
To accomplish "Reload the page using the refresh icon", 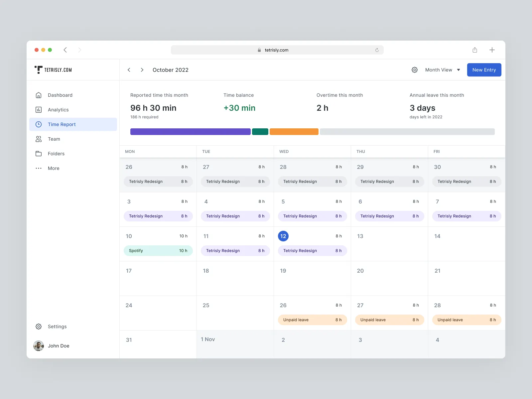I will tap(377, 50).
